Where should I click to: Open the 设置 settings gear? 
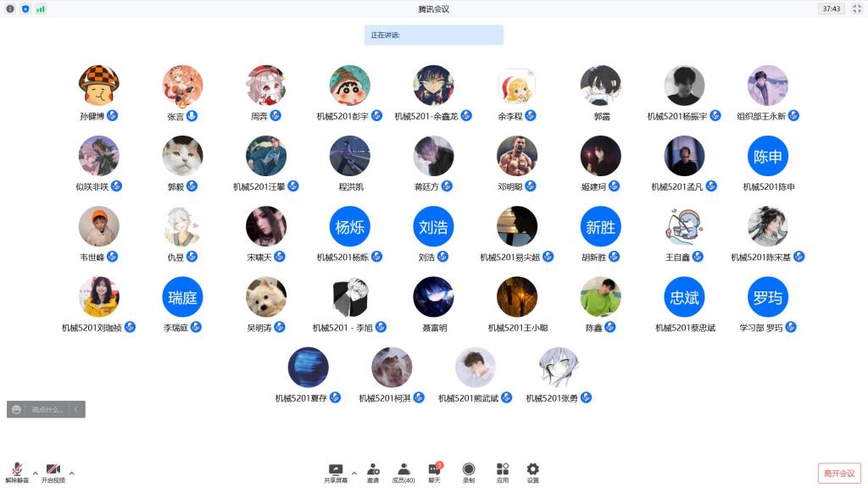point(532,469)
